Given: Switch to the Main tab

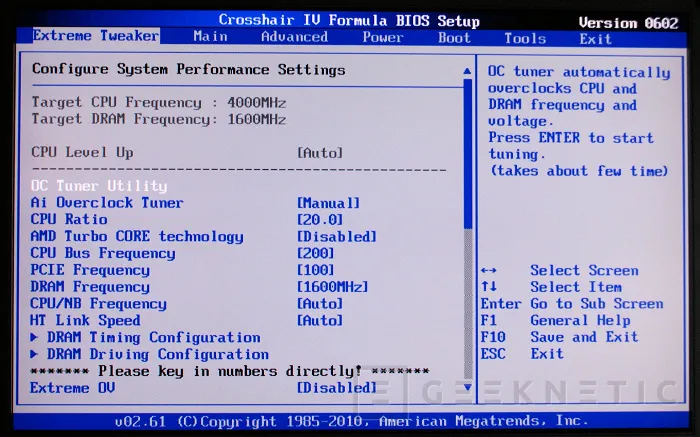Looking at the screenshot, I should [x=210, y=37].
